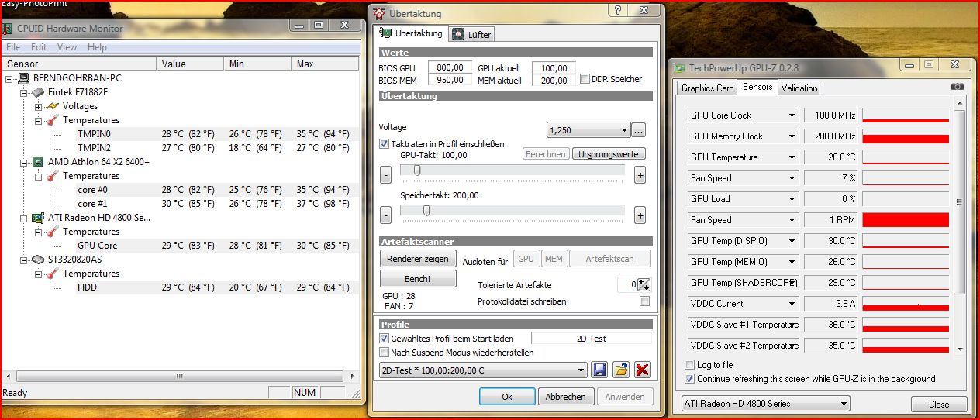This screenshot has width=980, height=420.
Task: Click the GPU-Takt slider handle
Action: pyautogui.click(x=417, y=170)
